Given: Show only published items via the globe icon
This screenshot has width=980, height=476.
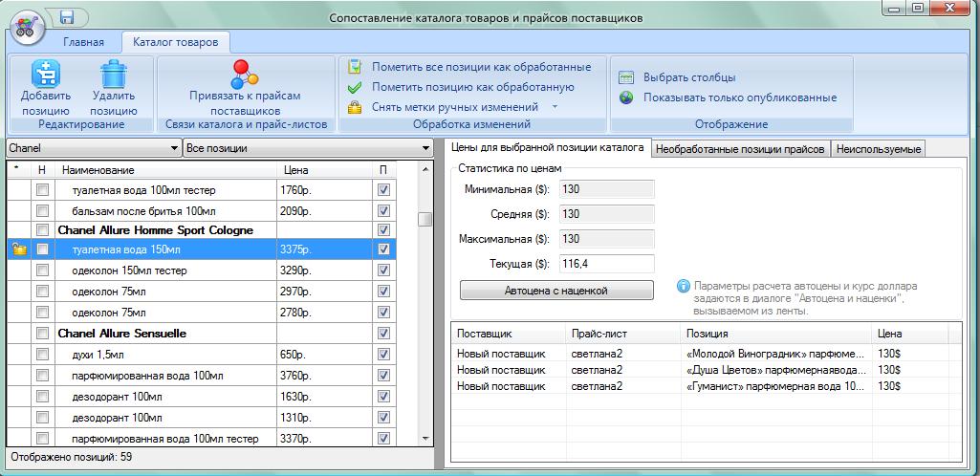Looking at the screenshot, I should pyautogui.click(x=626, y=97).
